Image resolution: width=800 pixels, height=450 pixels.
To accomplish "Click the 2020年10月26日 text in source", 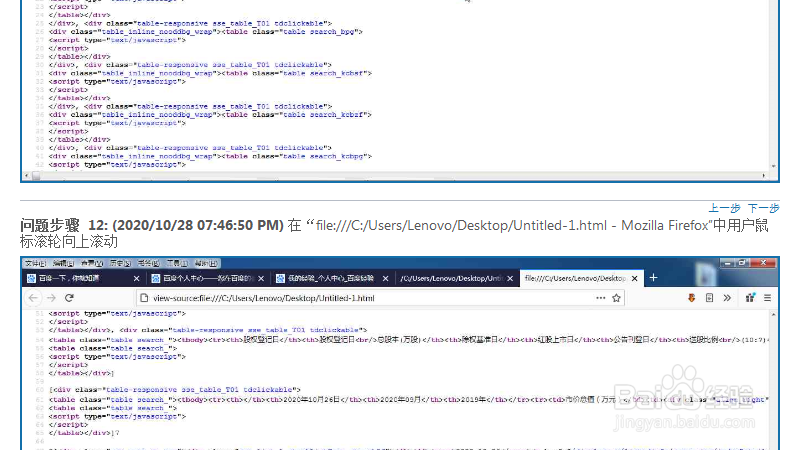I will pos(312,399).
